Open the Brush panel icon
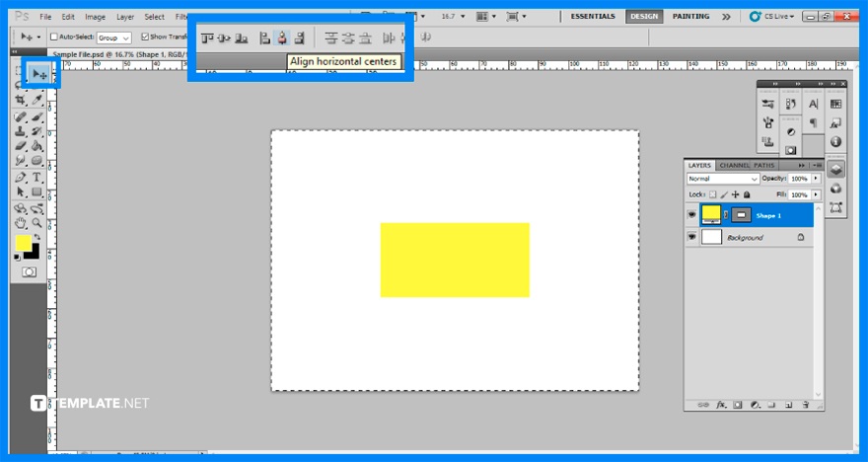This screenshot has height=462, width=868. pos(767,123)
